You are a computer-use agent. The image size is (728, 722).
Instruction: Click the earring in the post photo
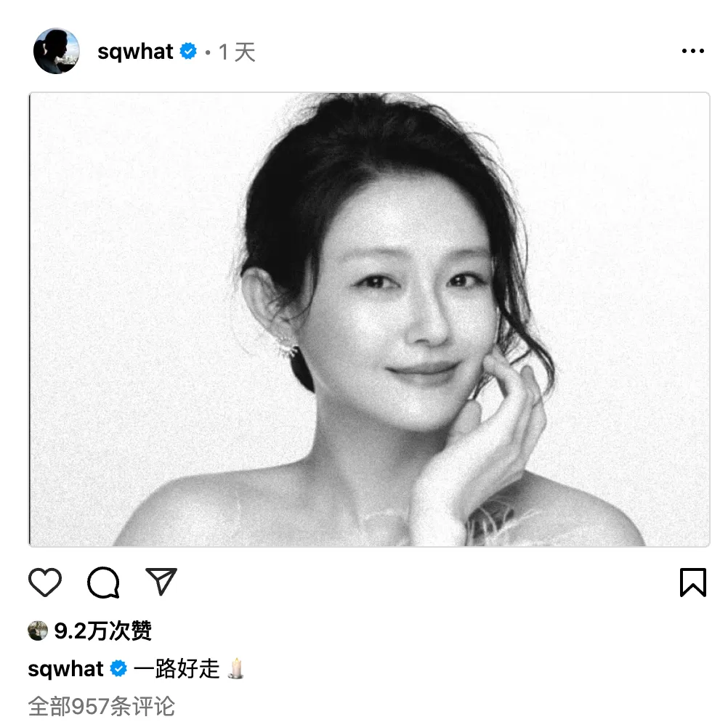[288, 347]
